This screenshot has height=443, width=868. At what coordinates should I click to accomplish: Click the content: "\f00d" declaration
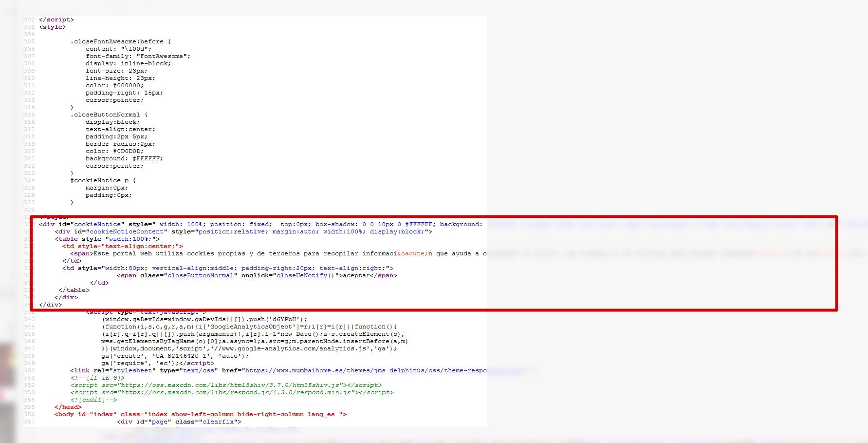click(x=119, y=49)
